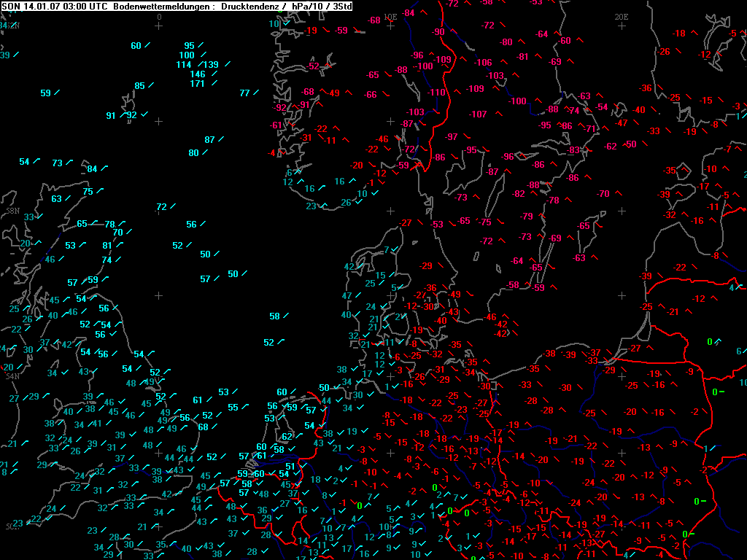Click the red value -92
The height and width of the screenshot is (560, 747).
tap(280, 108)
